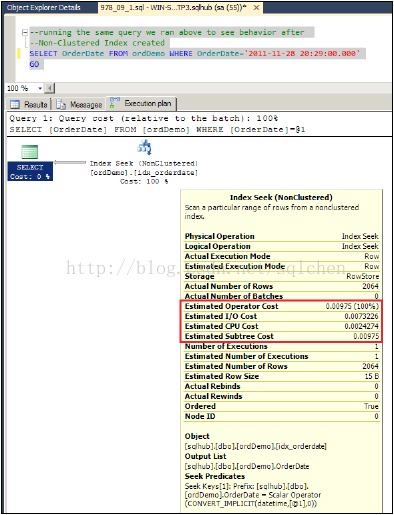This screenshot has width=394, height=515.
Task: Click Actual Number of Rows value 2064
Action: (370, 286)
